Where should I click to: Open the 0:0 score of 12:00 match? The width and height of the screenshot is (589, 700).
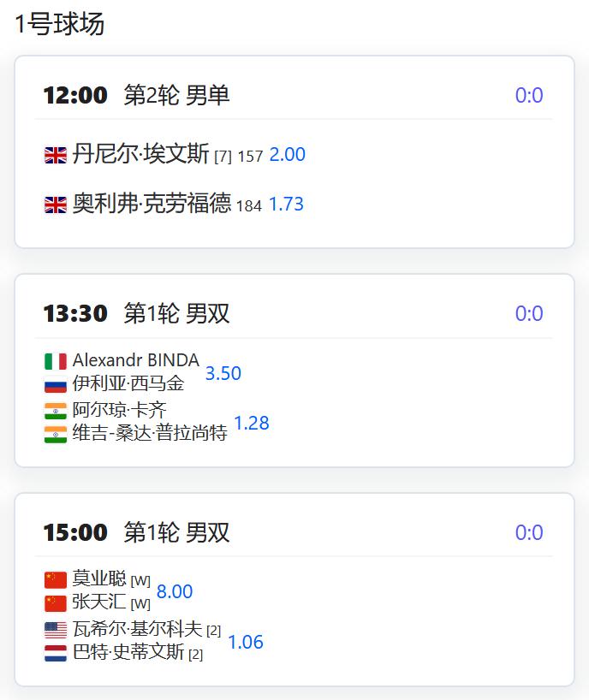click(529, 95)
